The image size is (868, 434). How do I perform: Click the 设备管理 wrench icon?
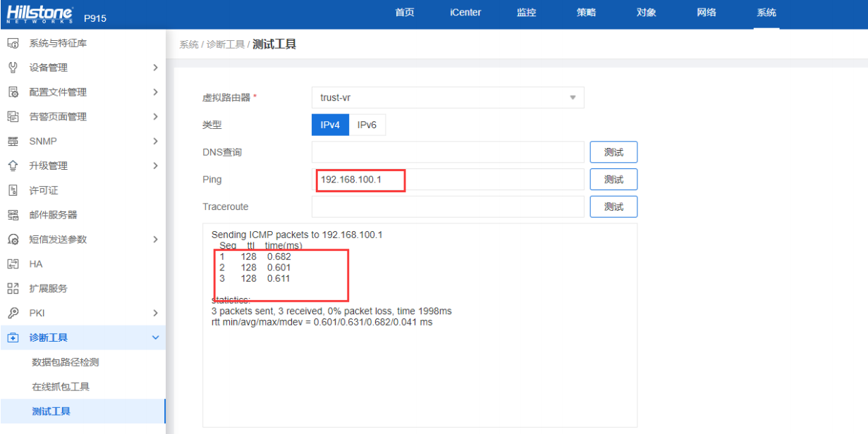click(x=13, y=68)
